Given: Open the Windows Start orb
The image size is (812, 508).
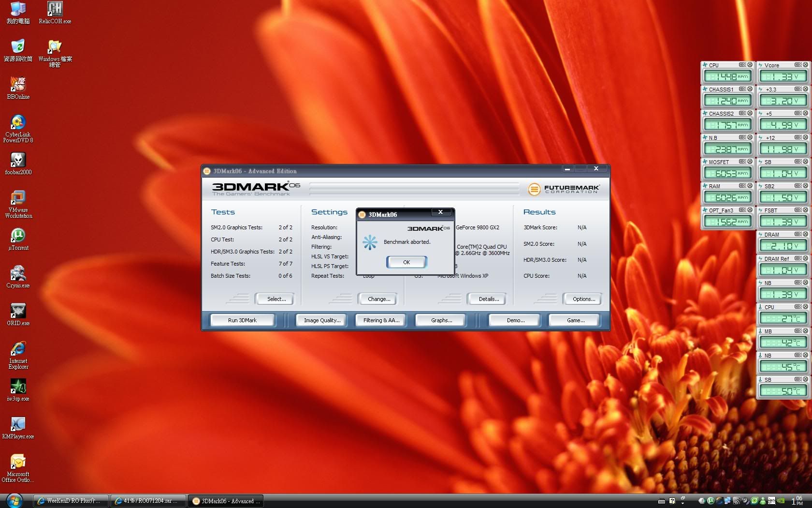Looking at the screenshot, I should point(14,501).
